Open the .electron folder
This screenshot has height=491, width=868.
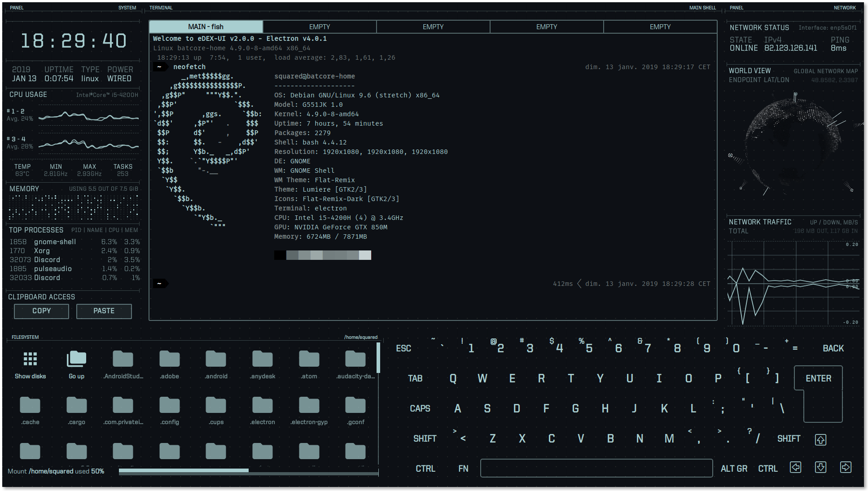click(x=263, y=405)
